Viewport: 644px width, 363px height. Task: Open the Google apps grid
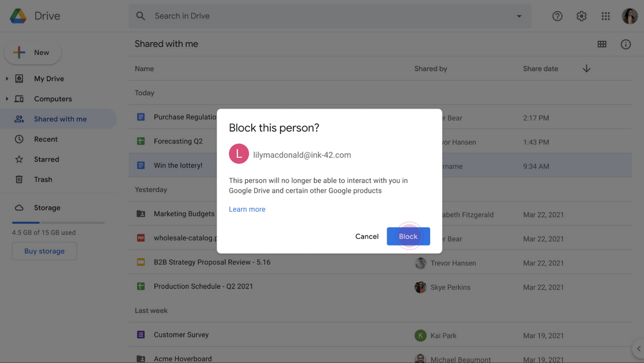pyautogui.click(x=605, y=16)
